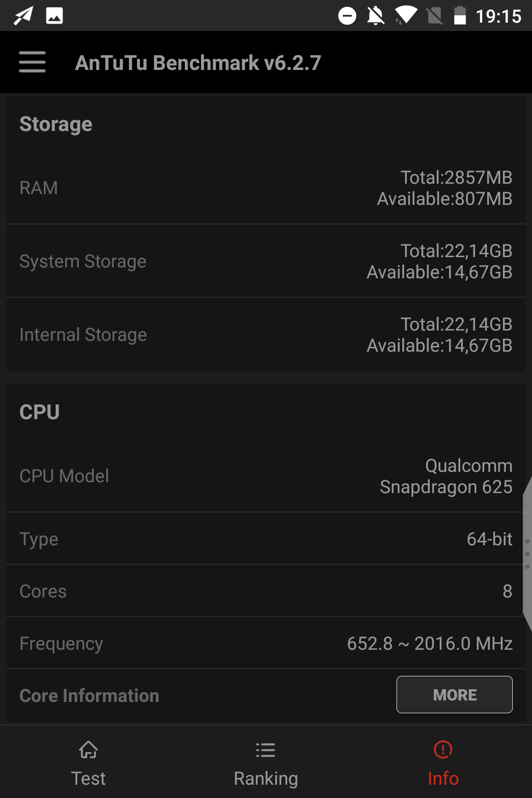Select the CPU Model row
Image resolution: width=532 pixels, height=798 pixels.
266,476
